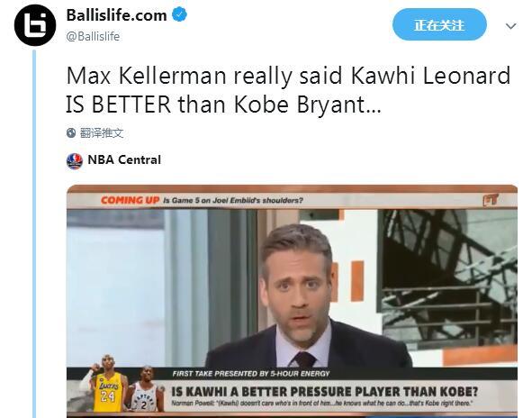Click the FIRST TAKE PRESENTED BY 5-HOUR ENERGY bar
The height and width of the screenshot is (418, 532).
[251, 374]
